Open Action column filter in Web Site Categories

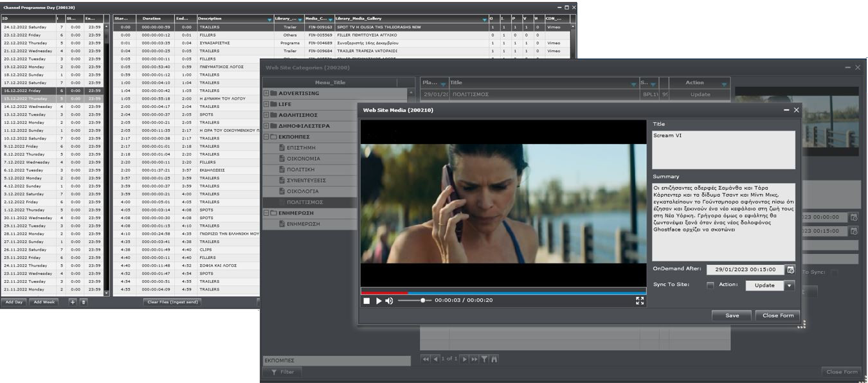click(x=725, y=84)
